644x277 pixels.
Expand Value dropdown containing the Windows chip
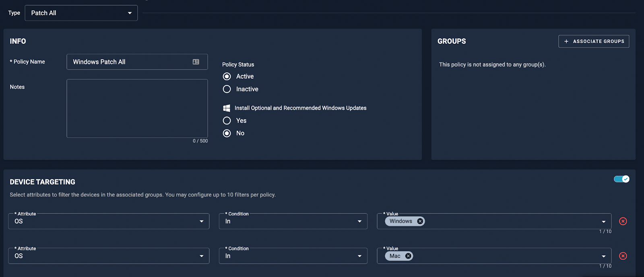tap(603, 222)
